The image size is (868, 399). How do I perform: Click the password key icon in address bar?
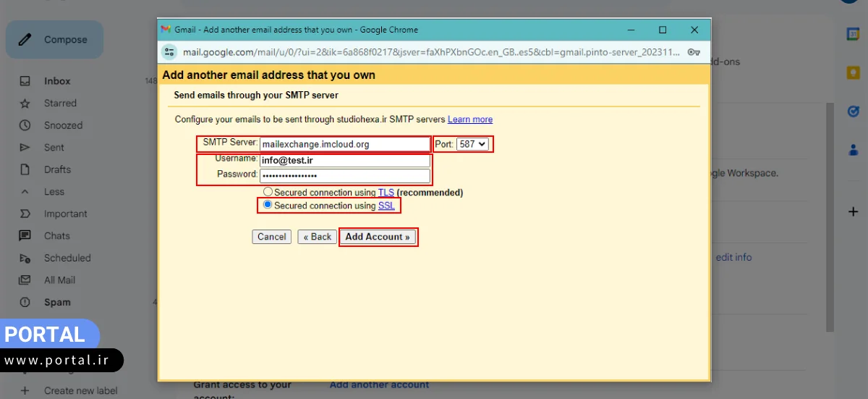(x=694, y=52)
